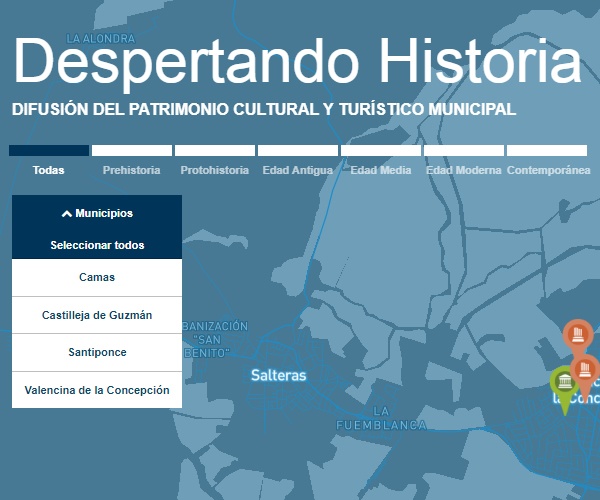Switch to Protohistoria period tab
The width and height of the screenshot is (600, 500).
tap(214, 170)
